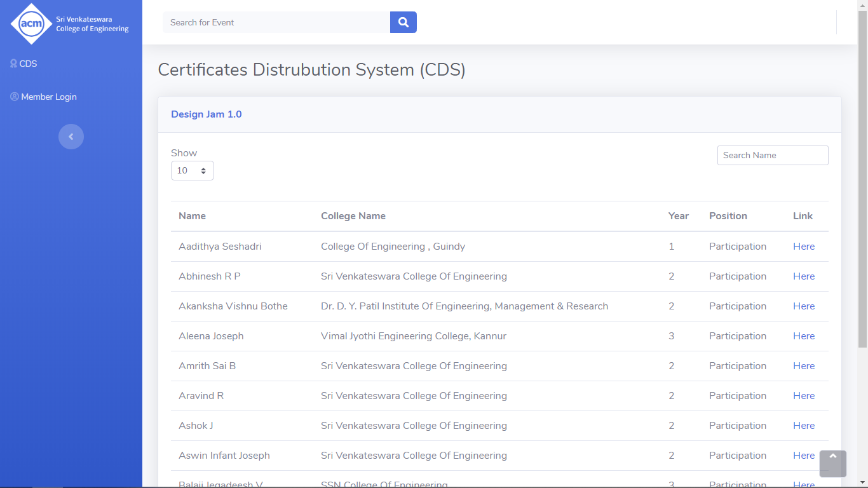Open Here link for Akanksha Vishnu Bothe

pos(803,306)
